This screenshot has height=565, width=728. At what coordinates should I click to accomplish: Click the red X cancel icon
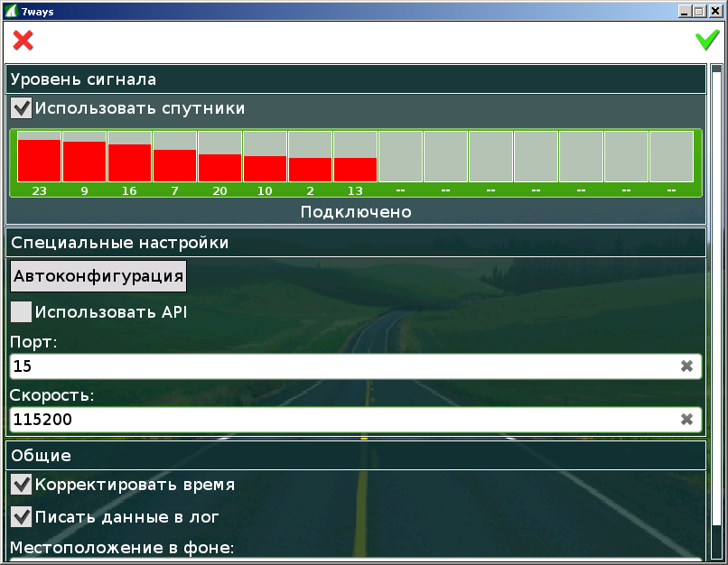(23, 41)
